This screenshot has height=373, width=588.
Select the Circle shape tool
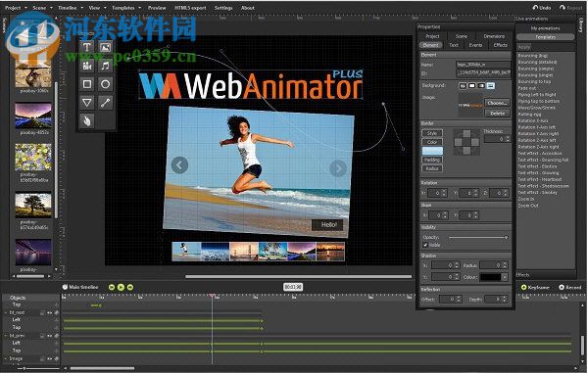[x=106, y=84]
